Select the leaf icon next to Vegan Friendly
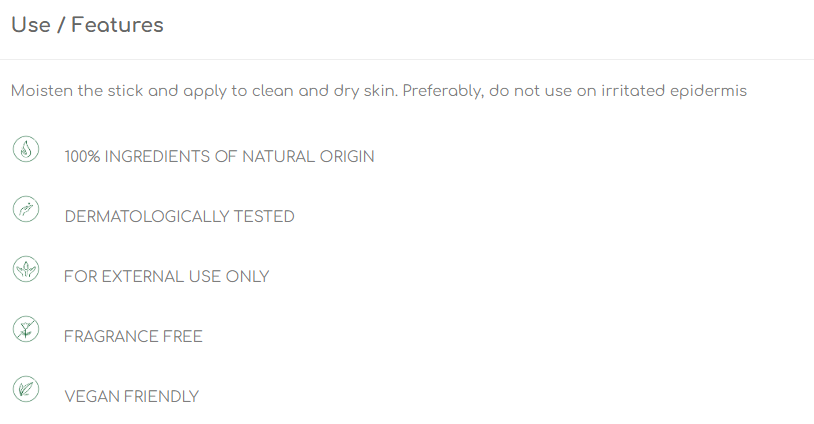This screenshot has height=424, width=814. coord(26,389)
